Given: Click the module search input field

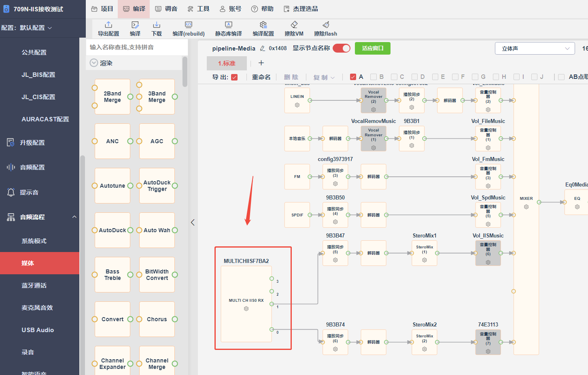Looking at the screenshot, I should pos(137,47).
